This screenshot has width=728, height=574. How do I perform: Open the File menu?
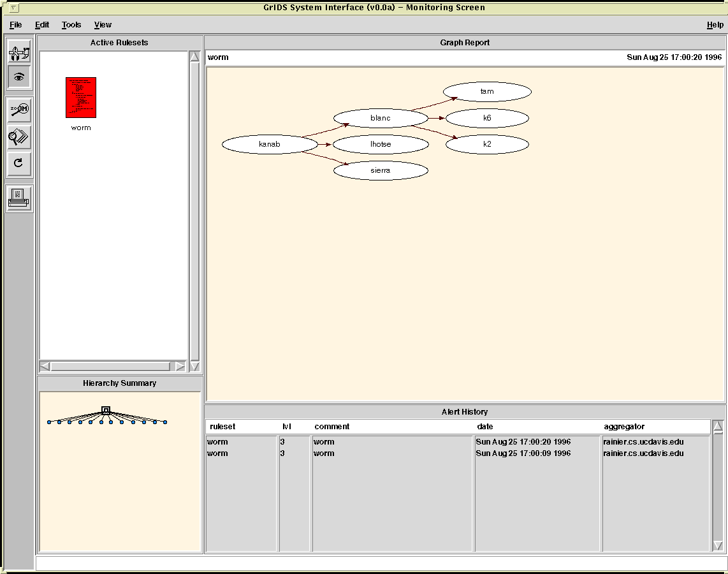tap(16, 25)
